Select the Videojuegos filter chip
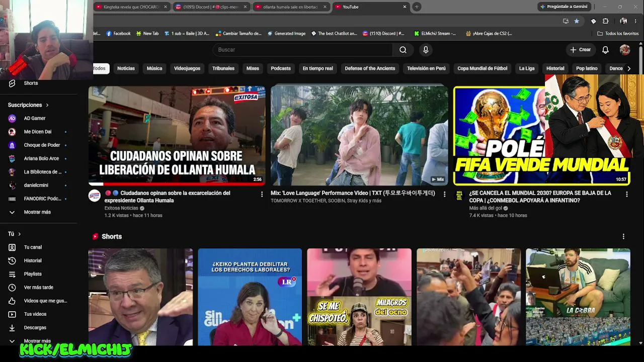The height and width of the screenshot is (362, 644). pos(187,68)
